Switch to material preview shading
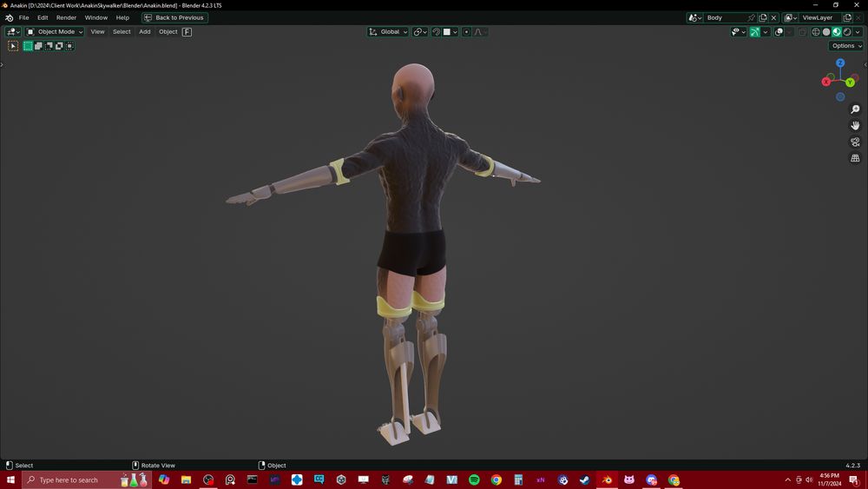 [x=837, y=32]
